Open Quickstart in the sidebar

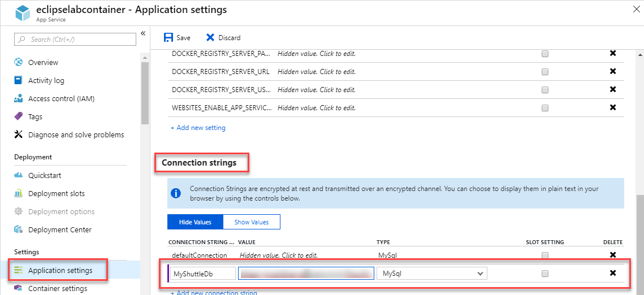coord(45,175)
